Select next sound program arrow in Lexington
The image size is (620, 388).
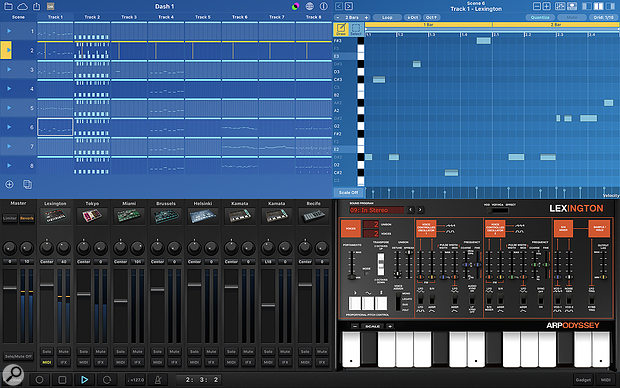coord(420,210)
